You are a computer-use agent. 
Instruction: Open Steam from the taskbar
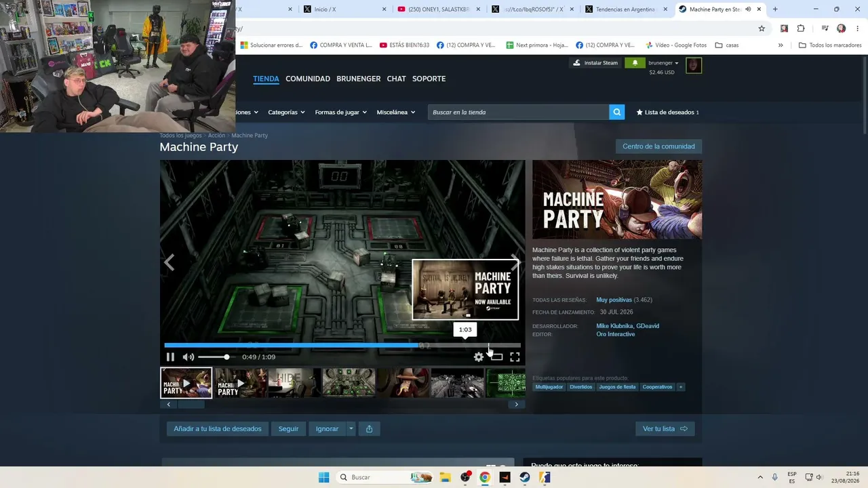pyautogui.click(x=524, y=477)
